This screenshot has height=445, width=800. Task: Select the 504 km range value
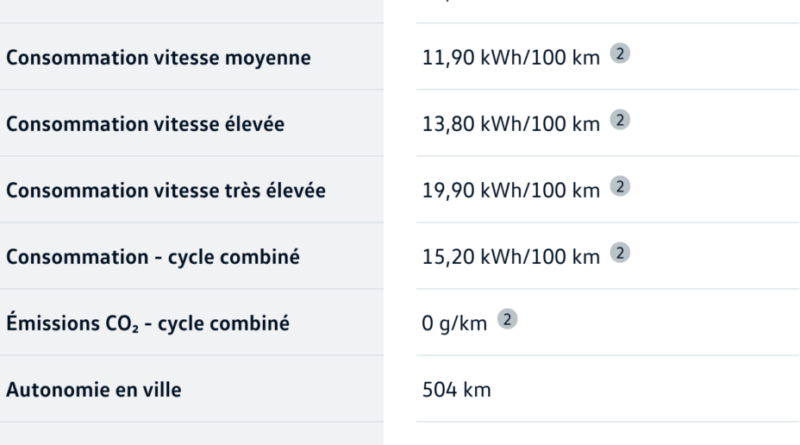click(457, 390)
